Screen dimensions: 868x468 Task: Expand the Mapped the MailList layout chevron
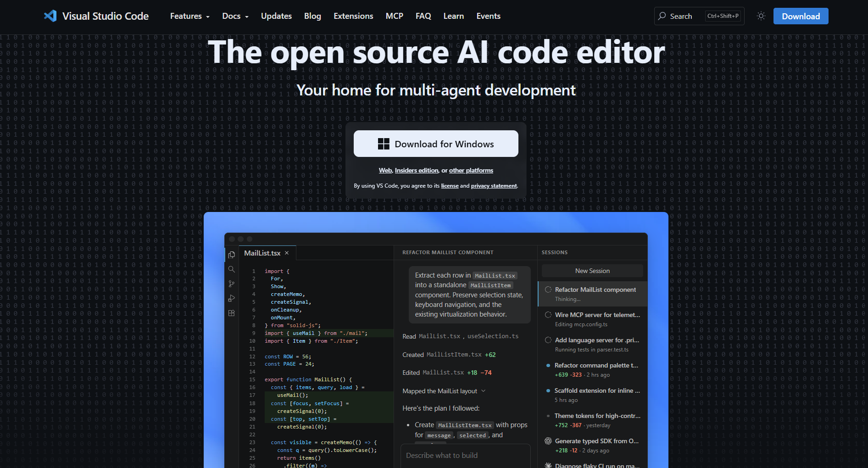click(x=483, y=391)
